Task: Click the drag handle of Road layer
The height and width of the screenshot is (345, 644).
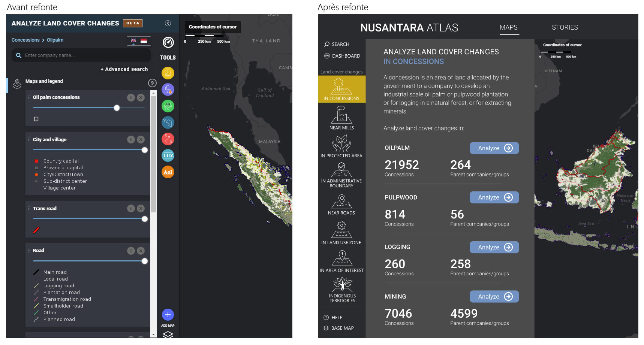Action: click(x=29, y=251)
